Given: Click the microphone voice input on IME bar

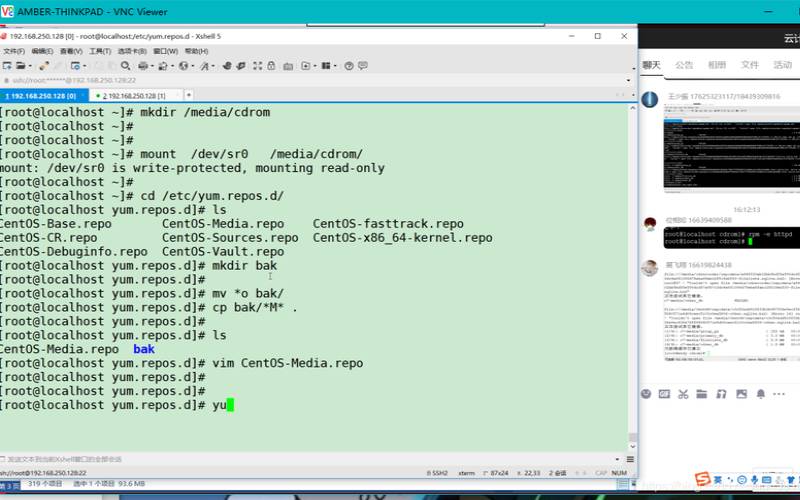Looking at the screenshot, I should tap(754, 480).
